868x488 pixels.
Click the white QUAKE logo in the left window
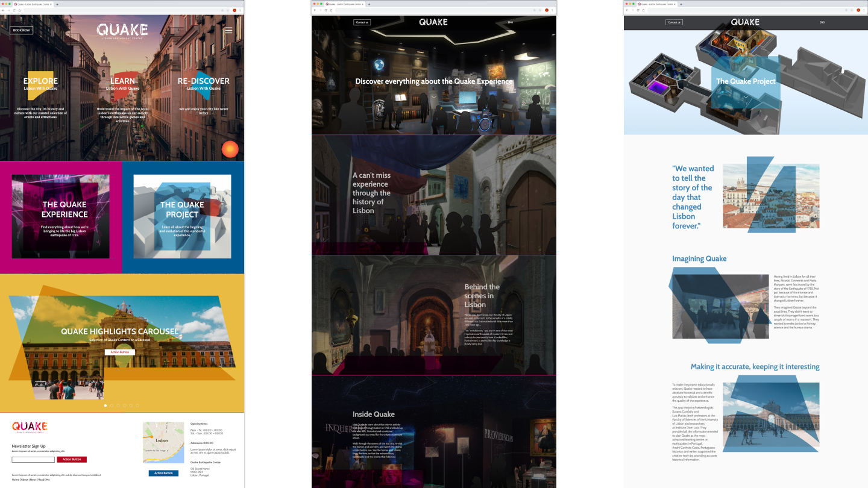(x=122, y=31)
